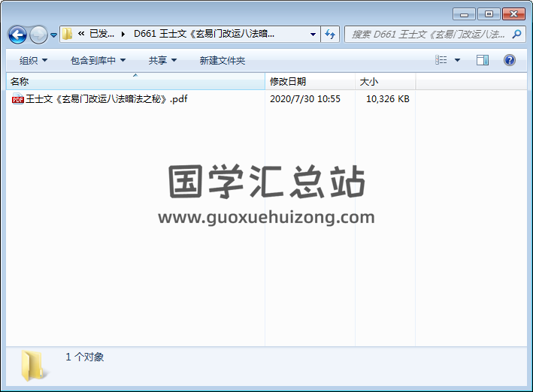Click the date 2020/7/30 10:55
The width and height of the screenshot is (533, 392).
coord(305,99)
